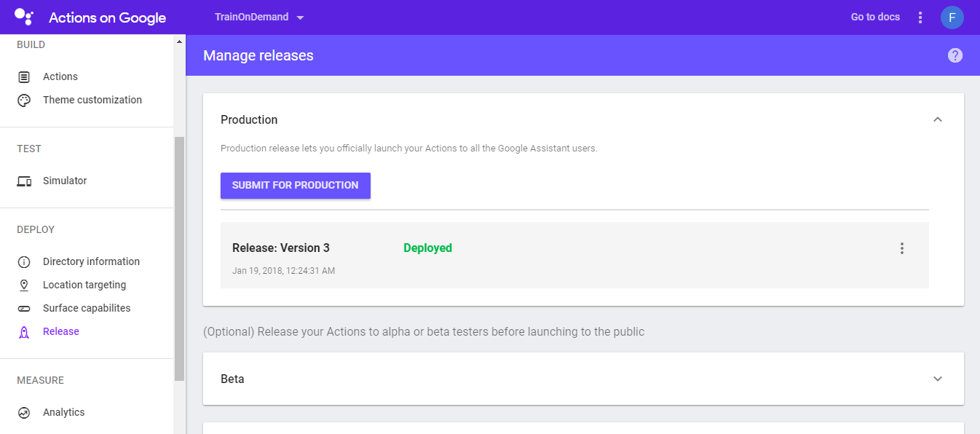Open the TrainOnDemand project dropdown
980x434 pixels.
coord(259,17)
